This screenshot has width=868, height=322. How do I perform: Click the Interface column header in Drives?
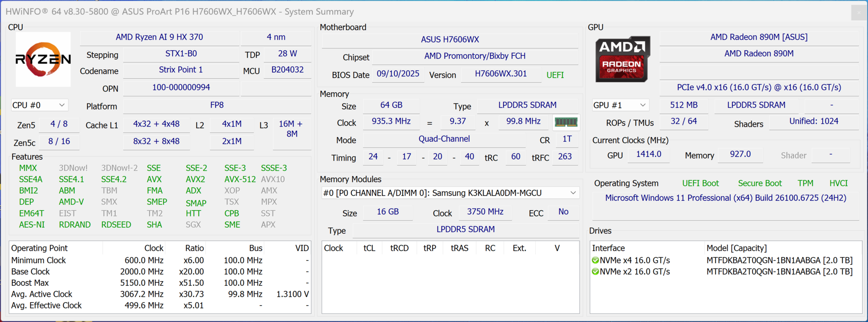pyautogui.click(x=609, y=248)
